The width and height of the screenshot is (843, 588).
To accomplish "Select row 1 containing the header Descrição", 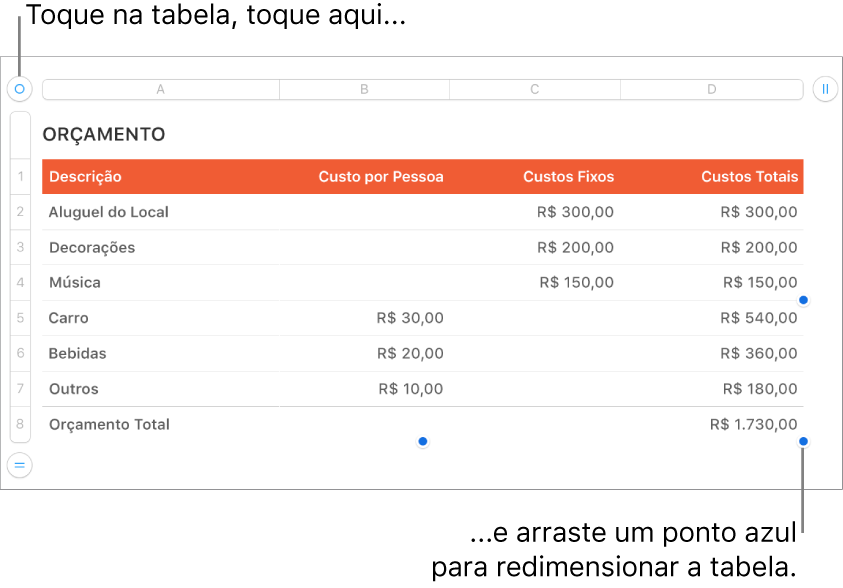I will tap(19, 176).
